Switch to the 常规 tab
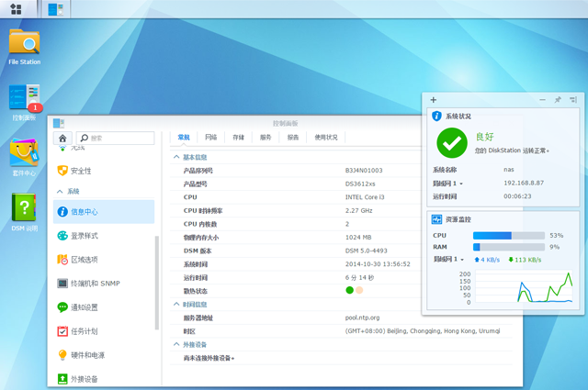The height and width of the screenshot is (390, 588). [184, 138]
